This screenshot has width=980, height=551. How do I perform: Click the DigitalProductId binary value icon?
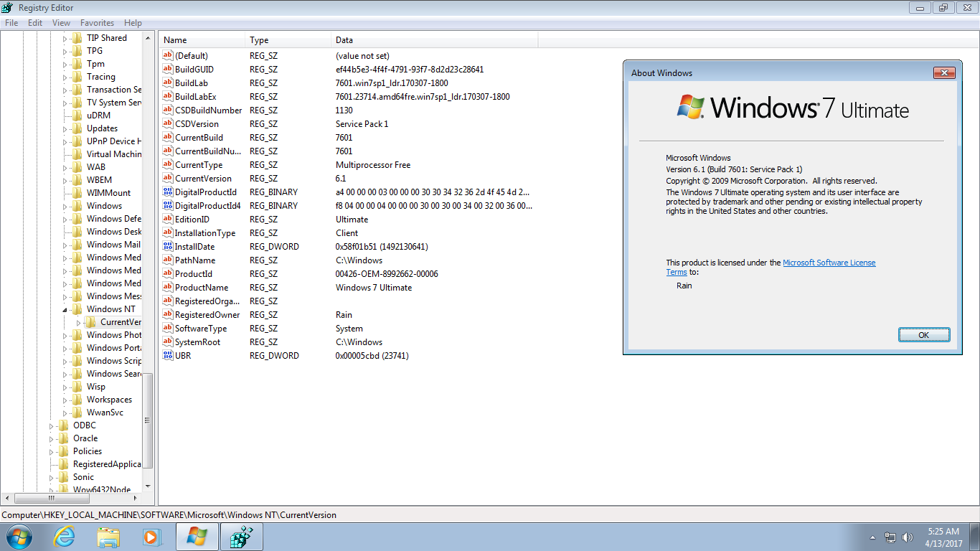pos(168,192)
